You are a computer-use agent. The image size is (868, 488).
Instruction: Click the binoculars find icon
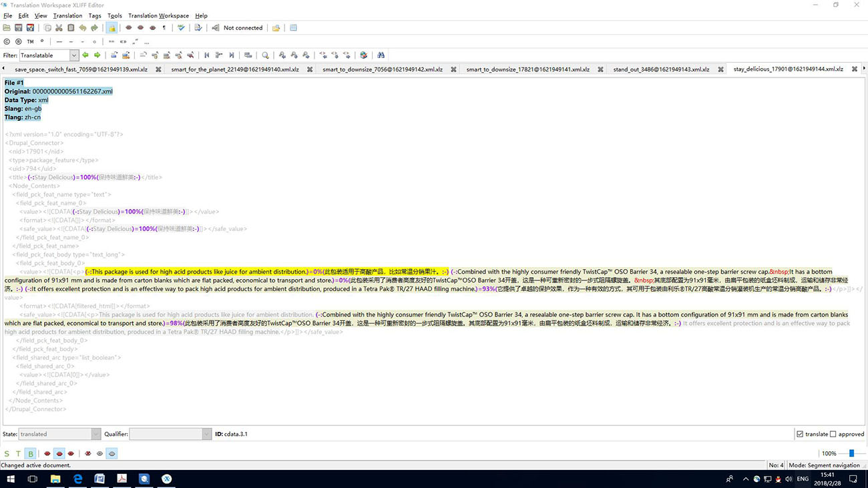point(381,55)
